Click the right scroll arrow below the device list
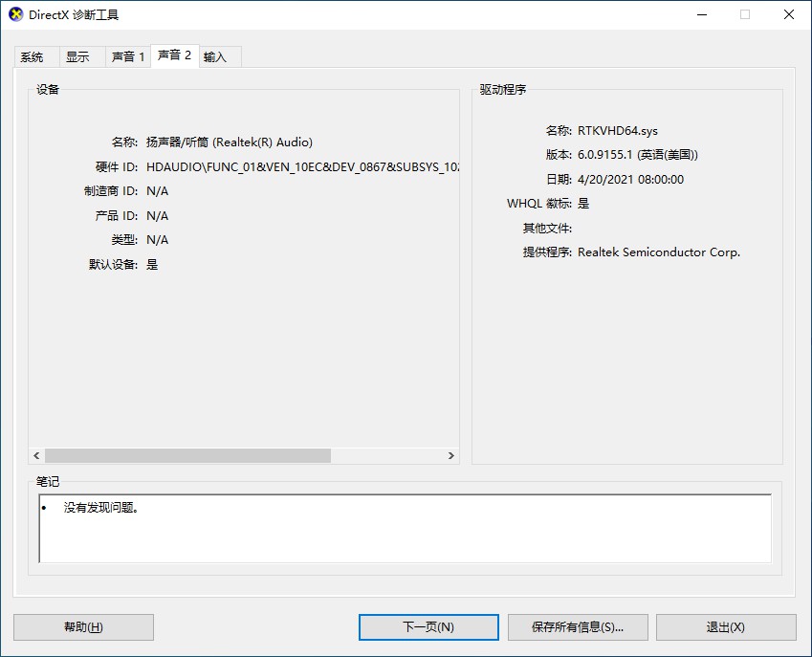The image size is (812, 657). (450, 455)
